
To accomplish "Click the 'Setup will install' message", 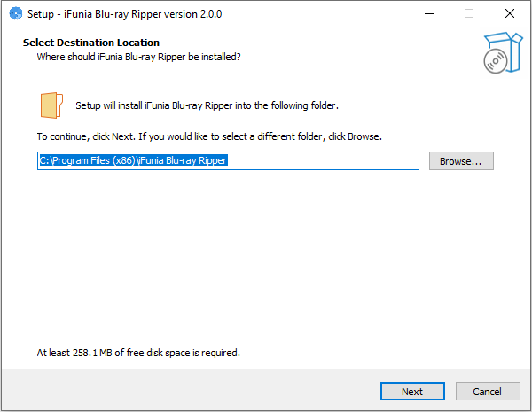I will (x=207, y=105).
